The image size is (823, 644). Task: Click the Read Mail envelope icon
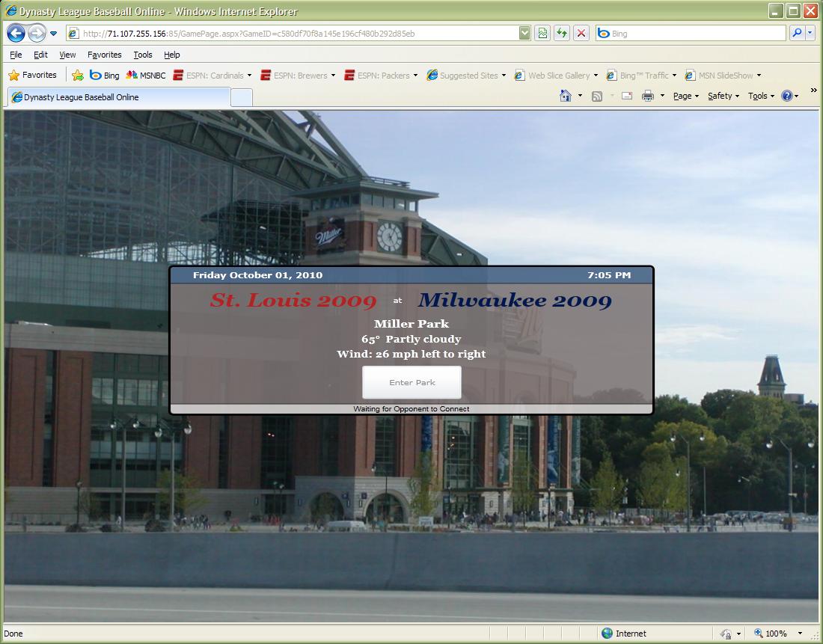627,96
